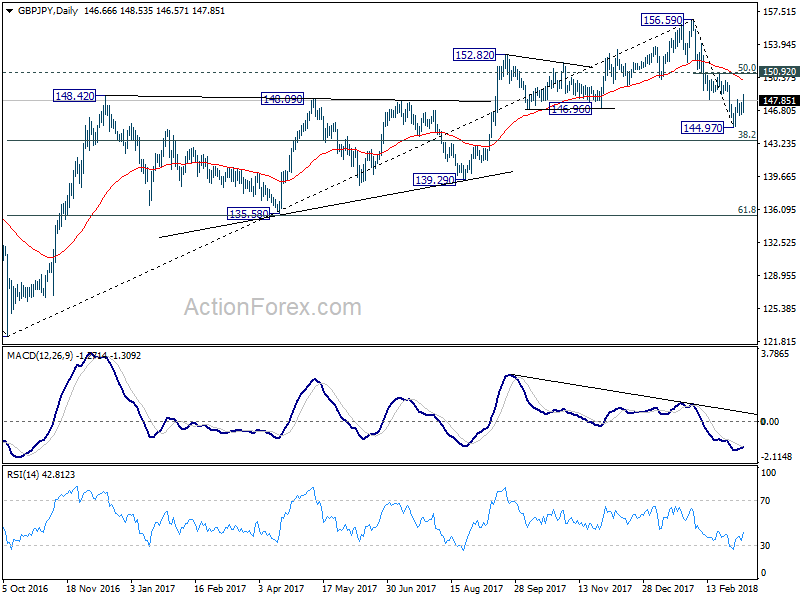Click the MACD 3.7865 scale value
This screenshot has height=600, width=800.
(x=774, y=354)
